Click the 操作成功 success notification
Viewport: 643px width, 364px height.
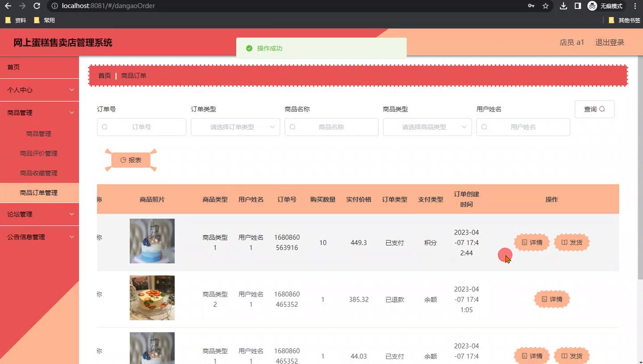tap(321, 48)
